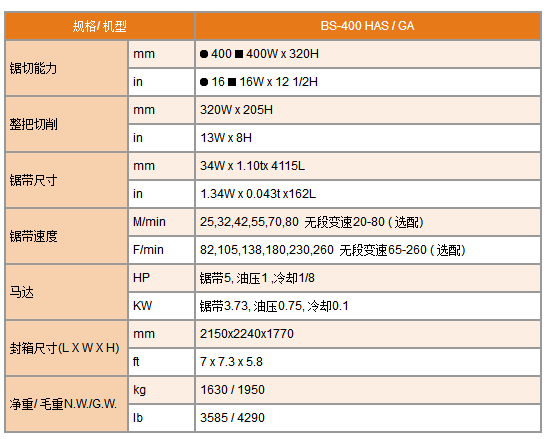Click the F/min unit cell
This screenshot has width=560, height=439.
click(x=161, y=250)
